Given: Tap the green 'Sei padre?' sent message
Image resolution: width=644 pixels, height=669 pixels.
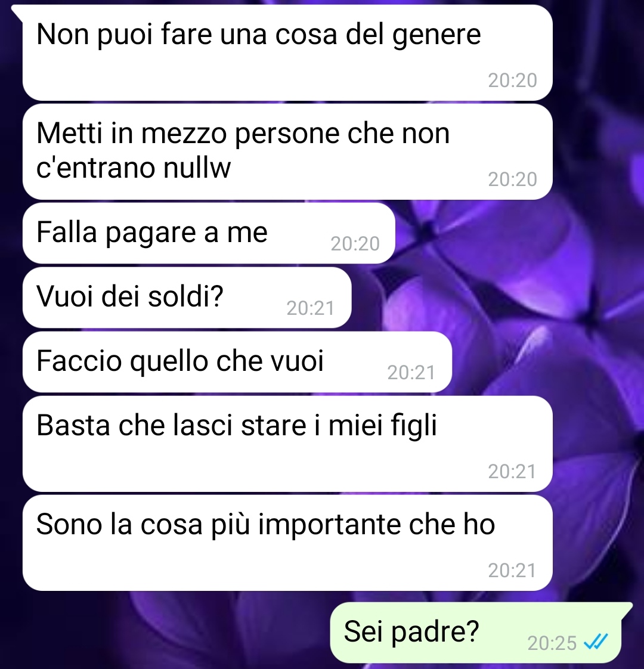Looking at the screenshot, I should (476, 632).
